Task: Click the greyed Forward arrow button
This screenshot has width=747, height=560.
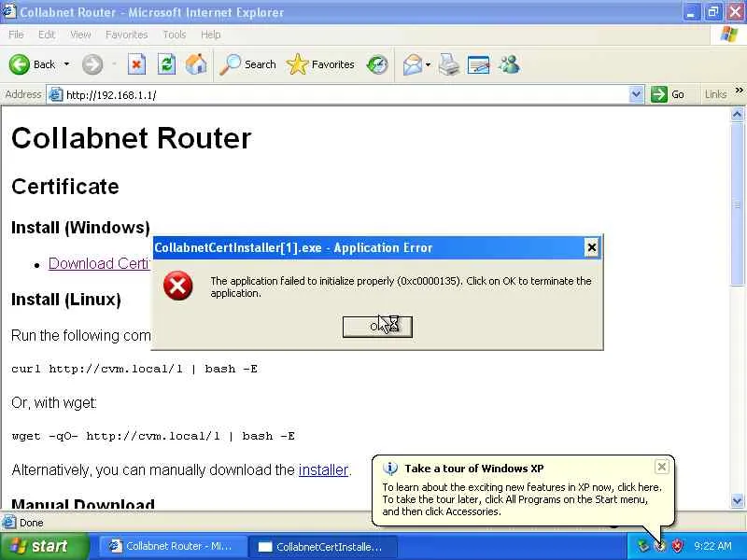Action: point(92,64)
